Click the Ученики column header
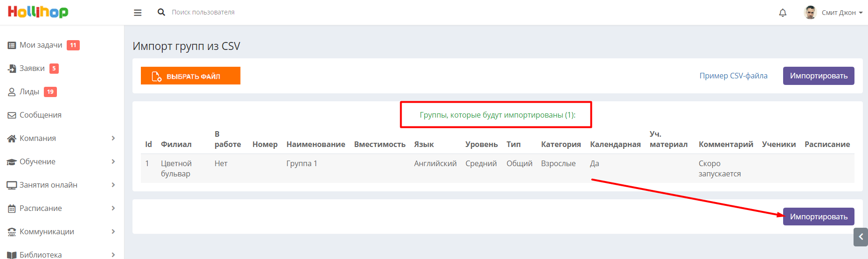This screenshot has width=868, height=259. point(779,144)
